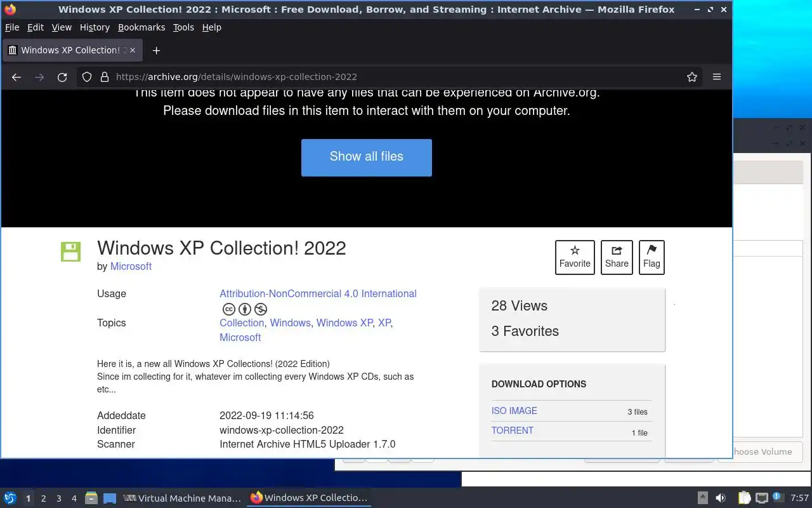Switch to Virtual Machine Manager window
This screenshot has width=812, height=508.
coord(182,498)
